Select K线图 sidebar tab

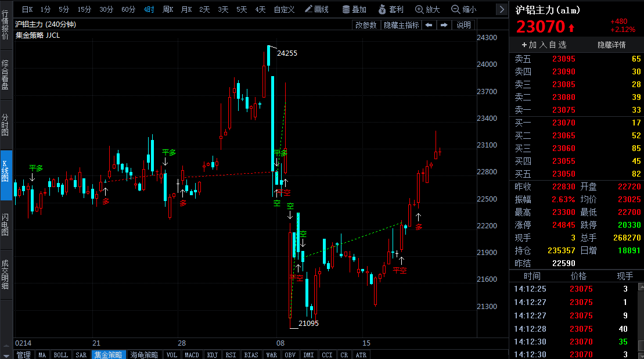tap(6, 175)
